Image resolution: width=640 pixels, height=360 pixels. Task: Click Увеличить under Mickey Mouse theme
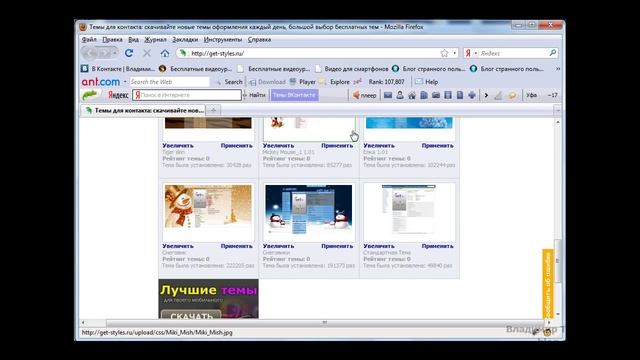pos(278,146)
